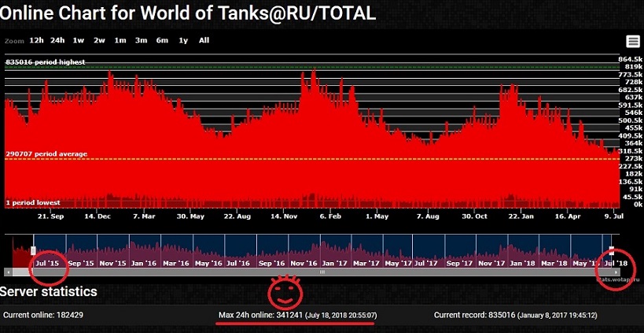This screenshot has width=644, height=333.
Task: Open the chart hamburger export menu
Action: tap(632, 42)
